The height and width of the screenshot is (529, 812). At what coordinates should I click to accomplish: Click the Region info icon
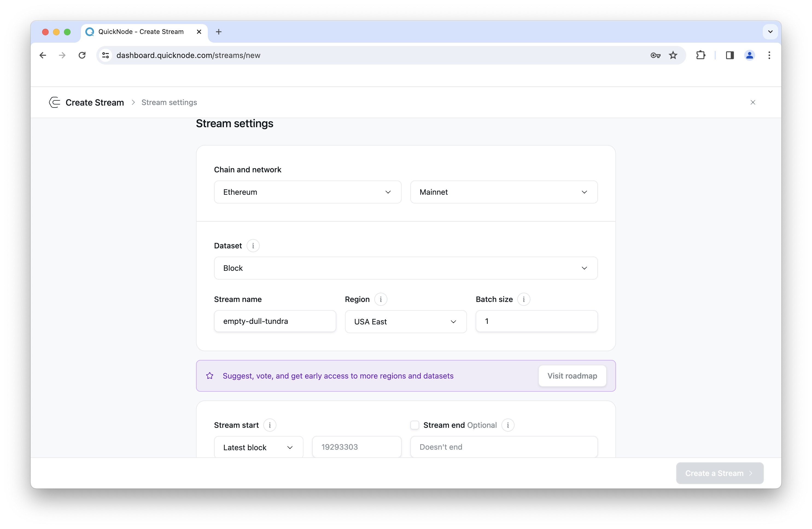pos(381,299)
